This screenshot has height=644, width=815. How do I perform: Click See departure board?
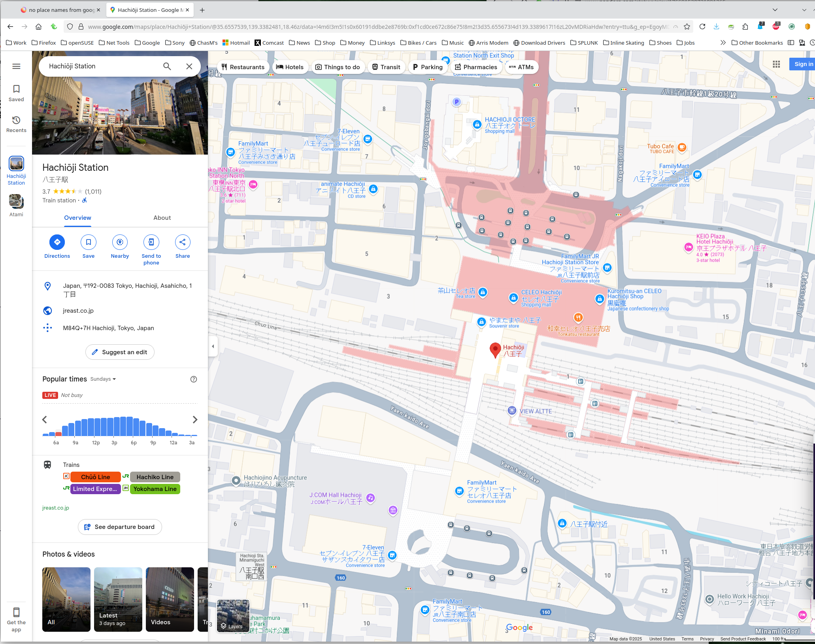tap(120, 527)
